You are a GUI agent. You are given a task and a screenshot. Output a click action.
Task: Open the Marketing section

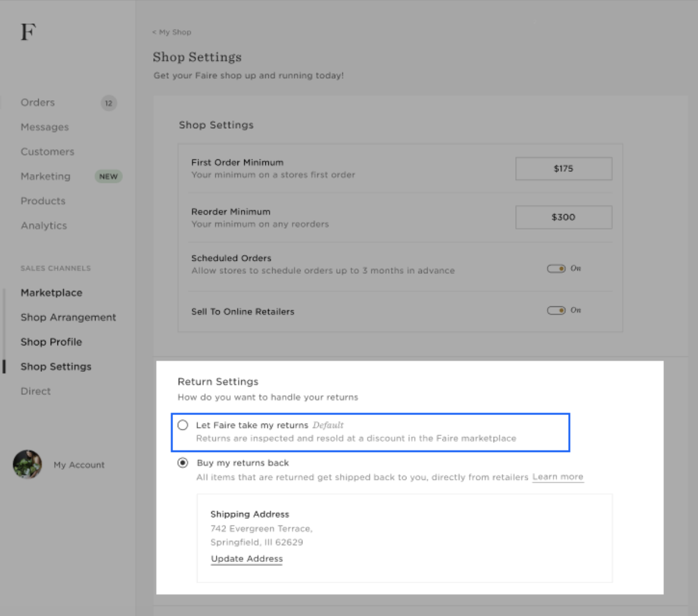(x=46, y=176)
